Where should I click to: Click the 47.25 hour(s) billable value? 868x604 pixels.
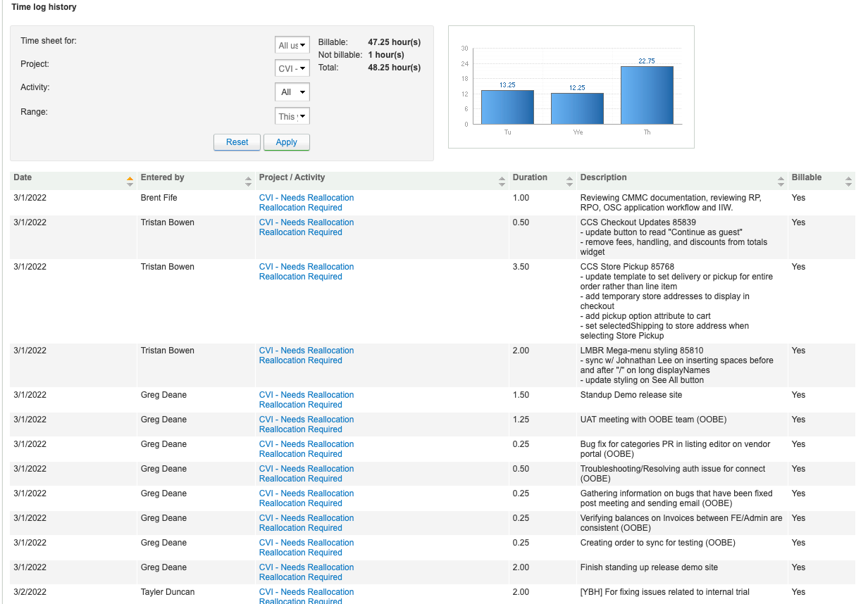395,42
